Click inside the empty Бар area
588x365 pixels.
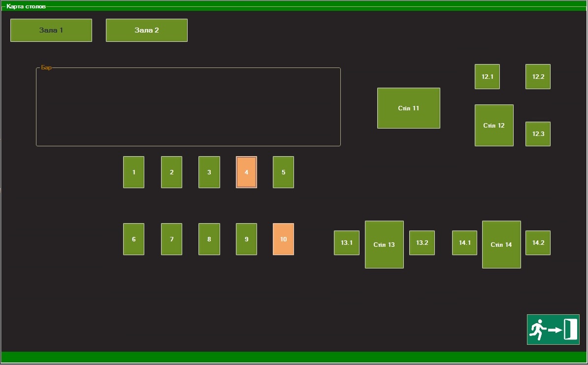coord(188,107)
